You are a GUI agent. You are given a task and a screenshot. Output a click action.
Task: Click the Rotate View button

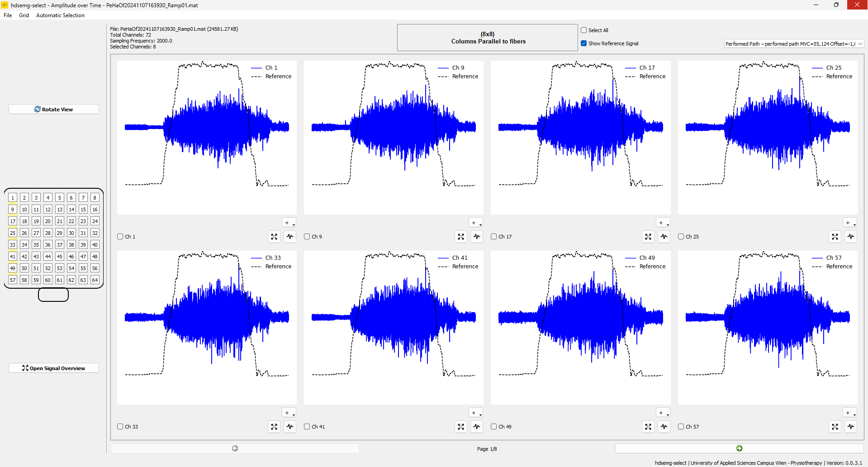[x=54, y=110]
